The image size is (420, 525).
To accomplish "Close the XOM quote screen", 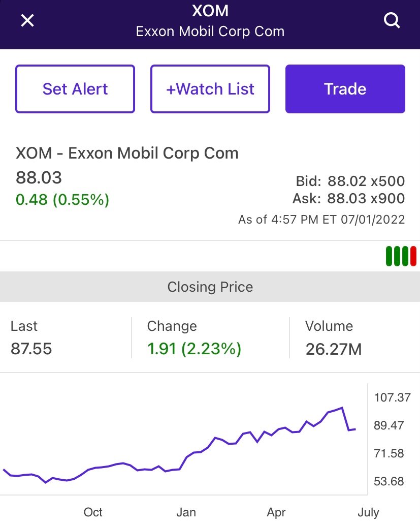I will (27, 20).
